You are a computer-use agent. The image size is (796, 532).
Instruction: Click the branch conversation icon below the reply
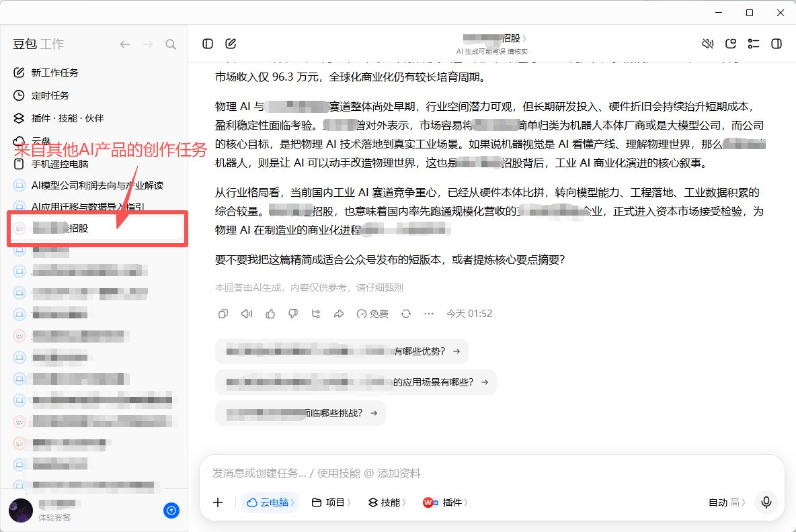316,314
